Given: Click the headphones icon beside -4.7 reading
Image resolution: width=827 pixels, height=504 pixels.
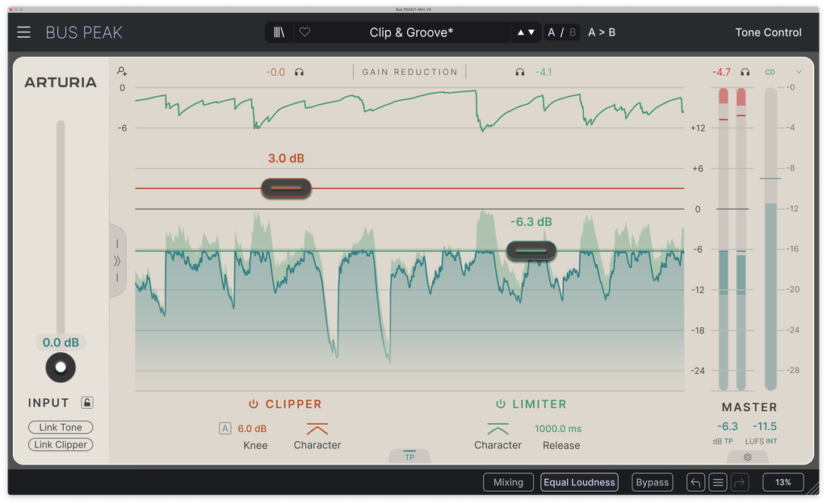Looking at the screenshot, I should pos(745,72).
